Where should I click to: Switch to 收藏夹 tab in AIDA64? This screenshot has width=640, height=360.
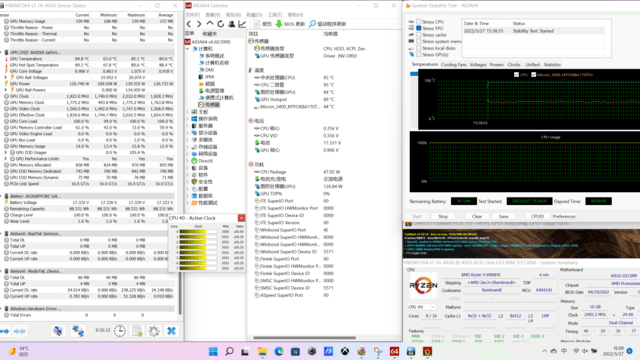pyautogui.click(x=209, y=33)
